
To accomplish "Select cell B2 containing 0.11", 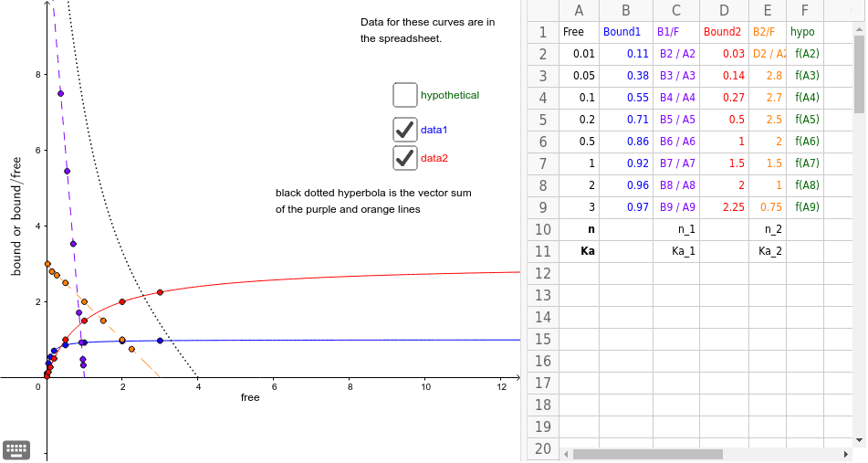I will pos(626,54).
